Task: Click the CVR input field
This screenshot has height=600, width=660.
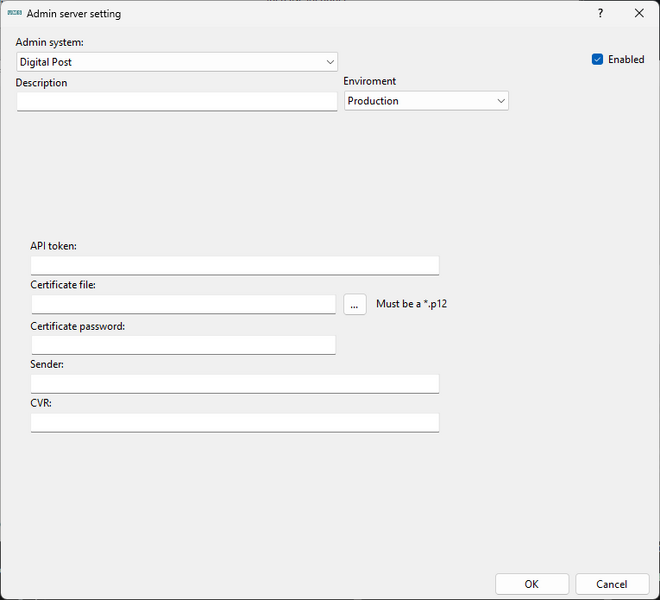Action: tap(235, 422)
